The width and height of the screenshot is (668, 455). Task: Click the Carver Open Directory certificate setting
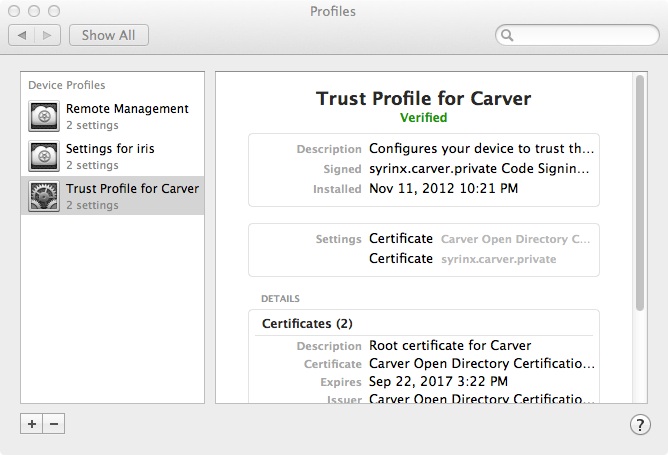[x=516, y=239]
